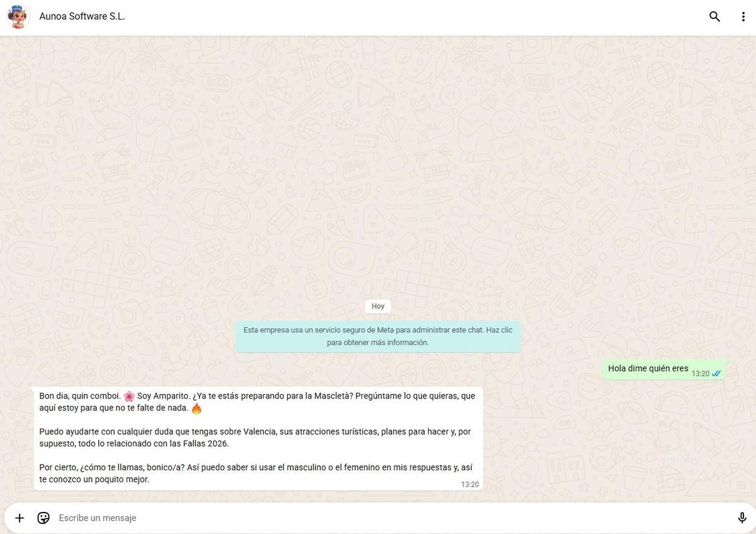Click the Aunoa Software S.L. chat title

coord(82,16)
